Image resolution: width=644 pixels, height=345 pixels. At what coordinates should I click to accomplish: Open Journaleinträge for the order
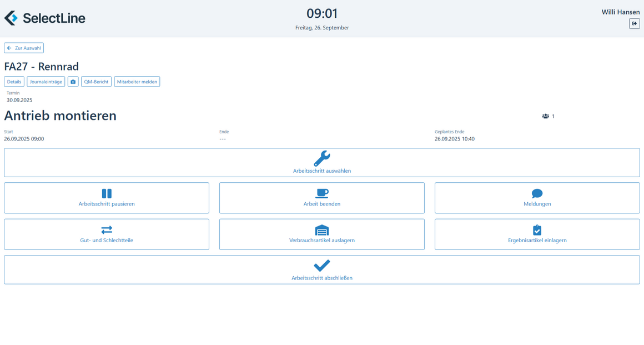(46, 82)
